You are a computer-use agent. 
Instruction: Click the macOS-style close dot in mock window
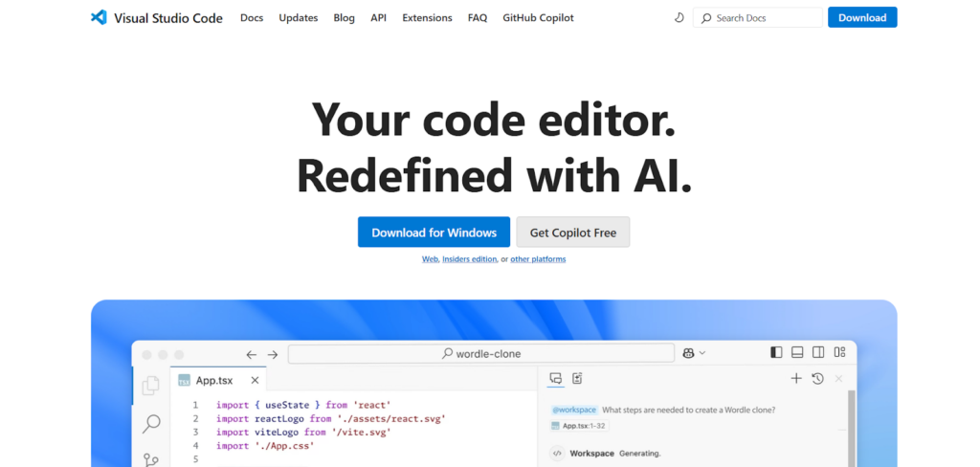(x=146, y=354)
